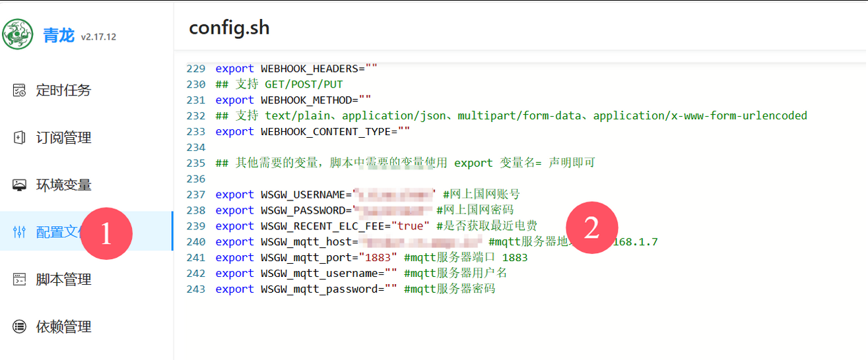Viewport: 868px width, 360px height.
Task: Click line 239 WSGW_RECENT_ELC_FEE "true" value
Action: [411, 226]
